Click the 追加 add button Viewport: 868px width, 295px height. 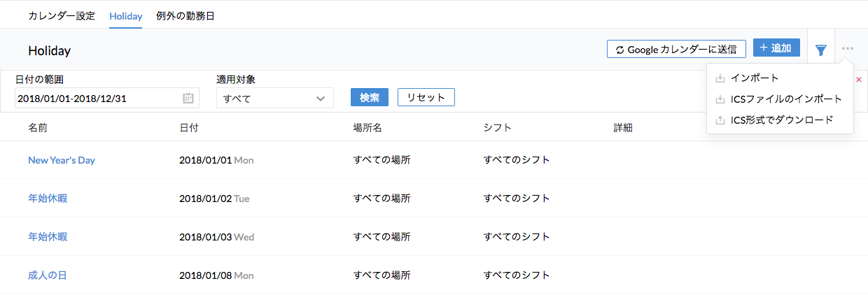pyautogui.click(x=776, y=48)
